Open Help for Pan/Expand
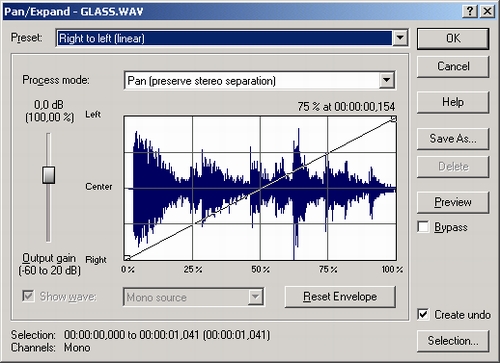Image resolution: width=500 pixels, height=363 pixels. point(453,102)
